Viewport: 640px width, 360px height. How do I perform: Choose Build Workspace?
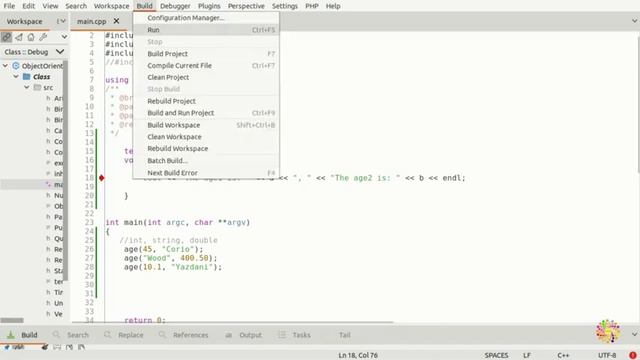[x=206, y=125]
